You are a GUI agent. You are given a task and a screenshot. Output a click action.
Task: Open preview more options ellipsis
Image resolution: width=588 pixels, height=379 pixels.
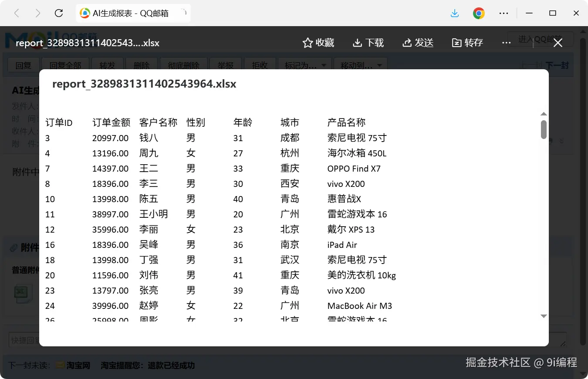click(506, 43)
